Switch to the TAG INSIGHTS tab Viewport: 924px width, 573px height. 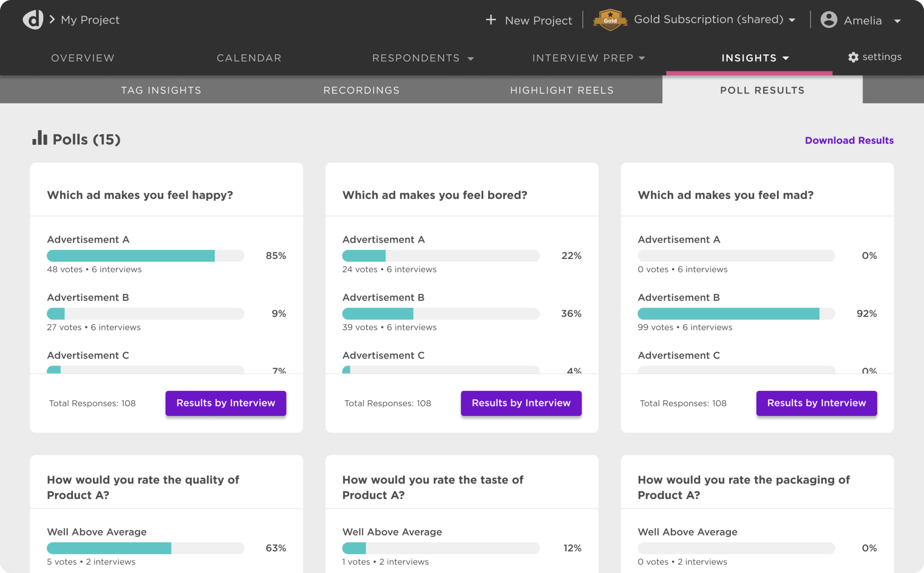(161, 90)
